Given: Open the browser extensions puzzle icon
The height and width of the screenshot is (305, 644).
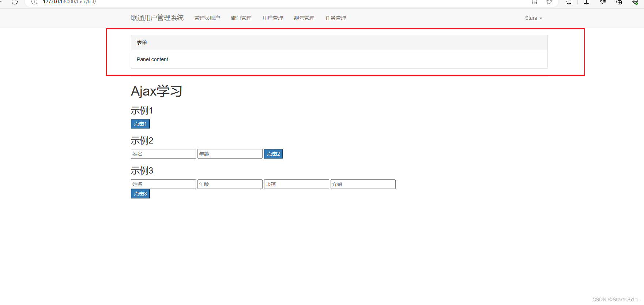Looking at the screenshot, I should [569, 2].
